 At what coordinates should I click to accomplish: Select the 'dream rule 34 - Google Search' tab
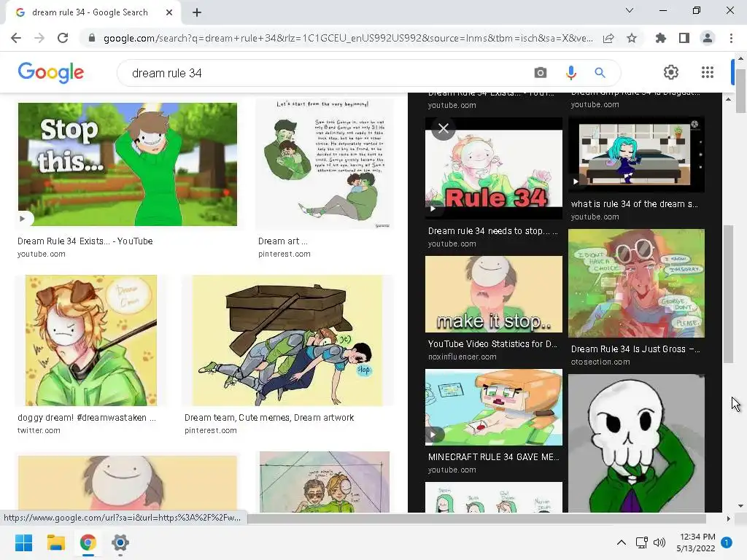pos(90,12)
